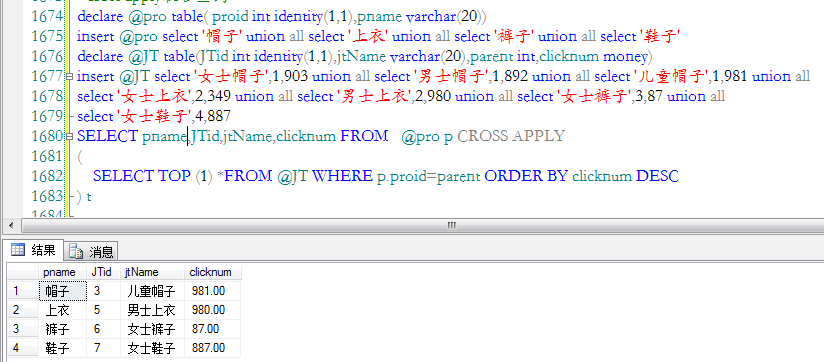Screen dimensions: 824x362
Task: Click the 帽子 cell in the pname column
Action: (x=63, y=291)
